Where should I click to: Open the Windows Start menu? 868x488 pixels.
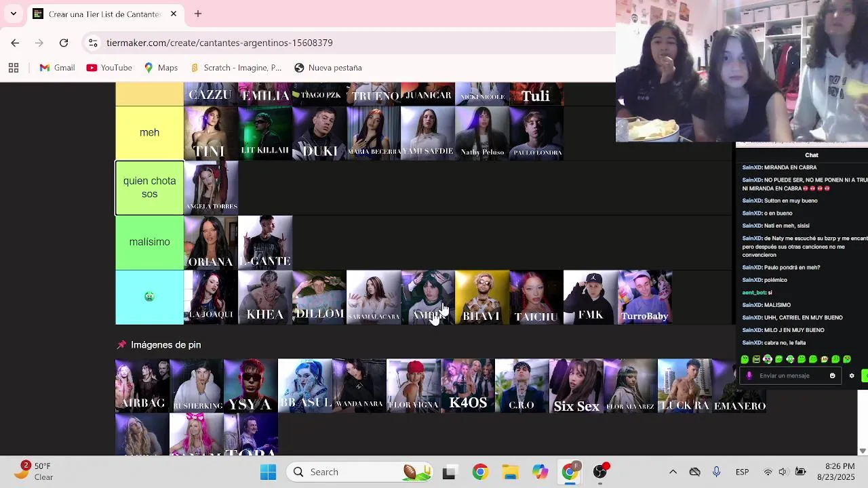[268, 472]
